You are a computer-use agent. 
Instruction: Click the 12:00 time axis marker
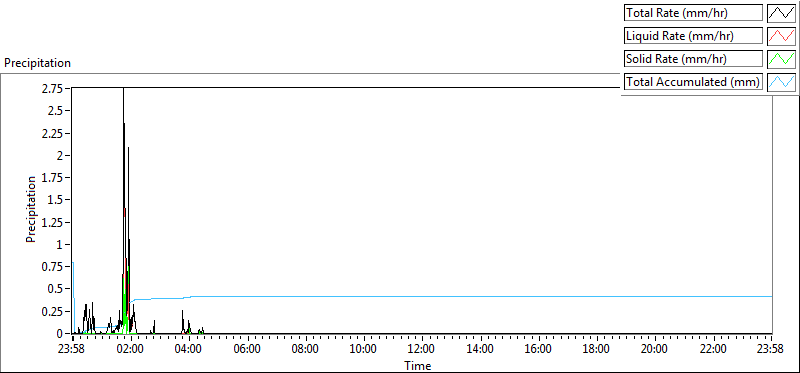click(422, 349)
